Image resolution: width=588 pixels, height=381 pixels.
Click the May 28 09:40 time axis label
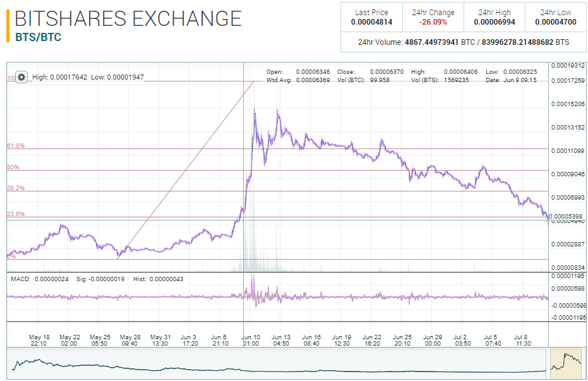tap(130, 340)
